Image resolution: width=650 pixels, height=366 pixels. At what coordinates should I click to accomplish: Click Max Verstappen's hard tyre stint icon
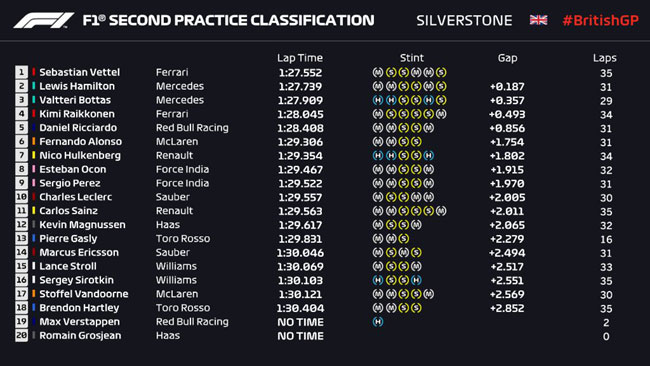[378, 322]
